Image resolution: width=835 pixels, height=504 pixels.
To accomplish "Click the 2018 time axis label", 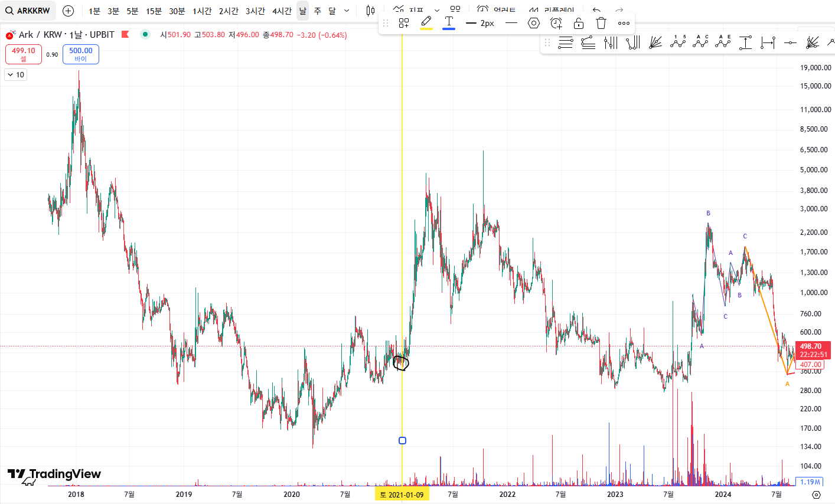I will pyautogui.click(x=76, y=495).
